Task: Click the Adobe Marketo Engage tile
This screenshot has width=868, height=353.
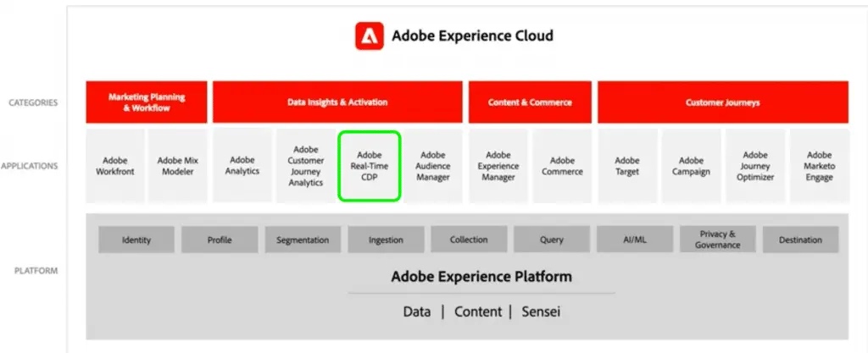Action: (x=820, y=166)
